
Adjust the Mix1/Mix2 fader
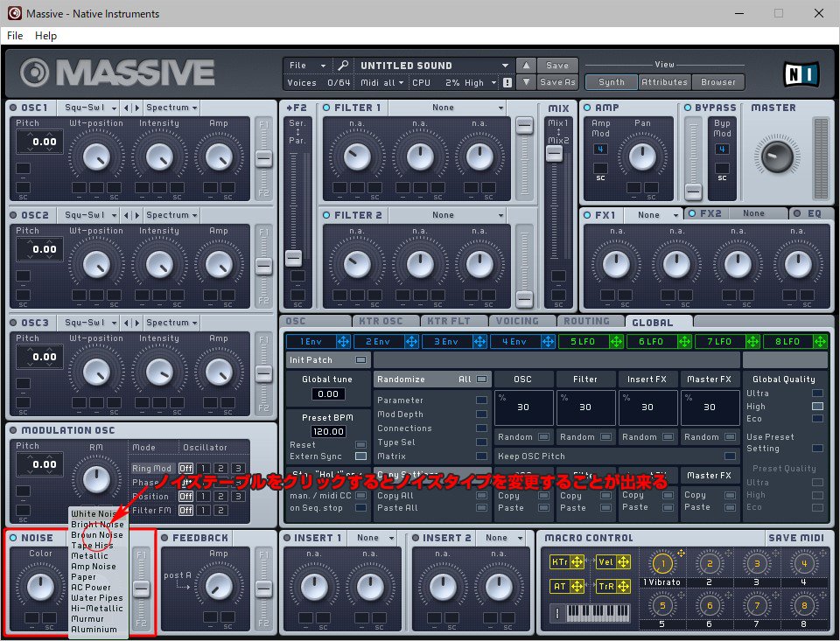click(x=555, y=154)
